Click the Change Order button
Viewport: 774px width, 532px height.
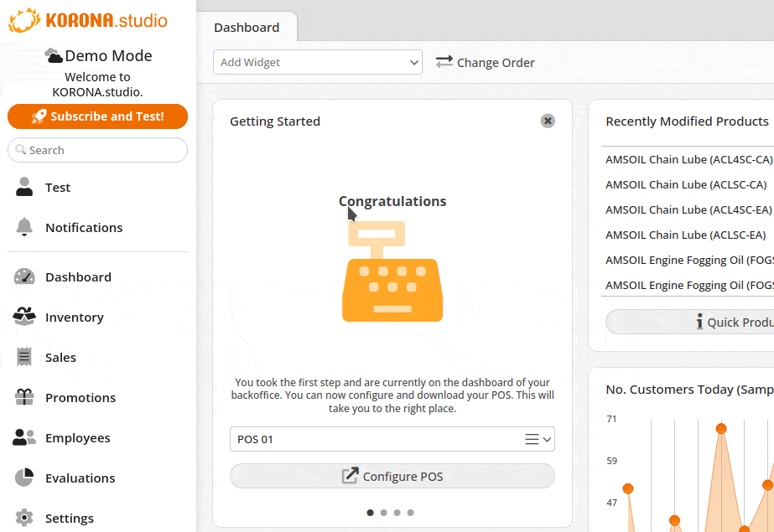(486, 62)
